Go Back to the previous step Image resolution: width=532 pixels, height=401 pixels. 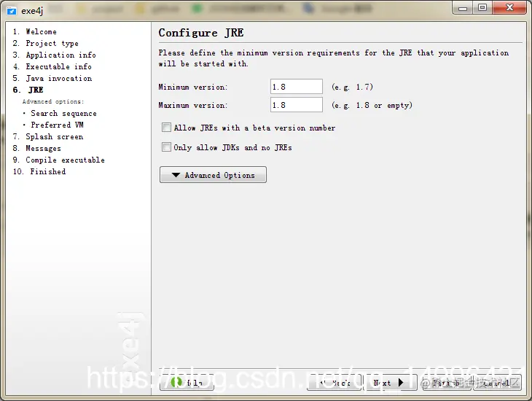(x=335, y=383)
